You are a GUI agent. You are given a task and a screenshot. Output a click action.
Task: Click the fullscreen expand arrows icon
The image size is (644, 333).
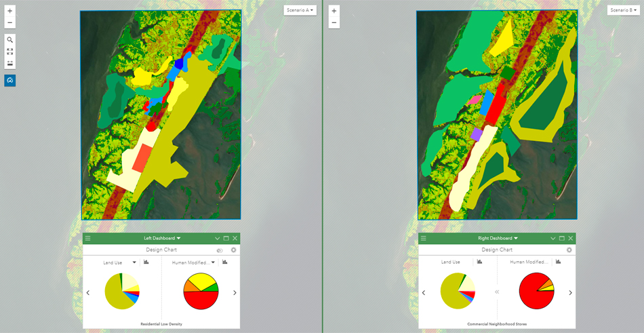(x=10, y=52)
